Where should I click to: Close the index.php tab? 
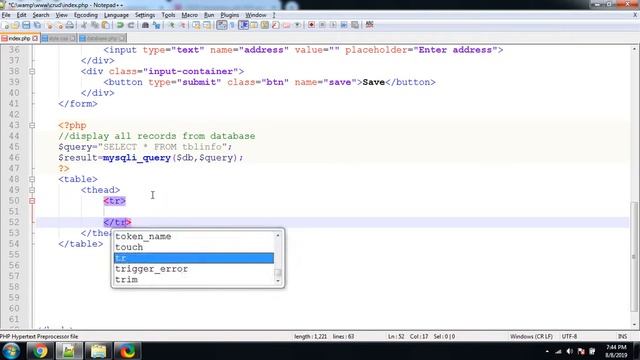pos(35,38)
